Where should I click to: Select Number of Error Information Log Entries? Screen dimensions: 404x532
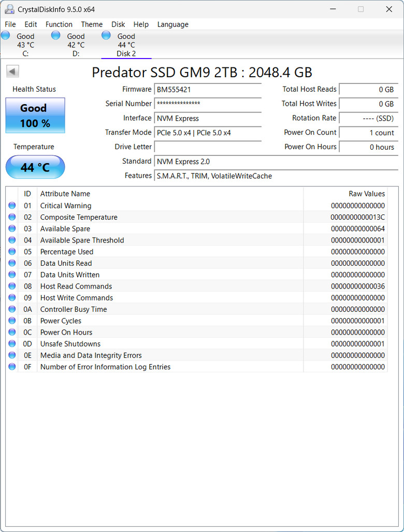(105, 367)
